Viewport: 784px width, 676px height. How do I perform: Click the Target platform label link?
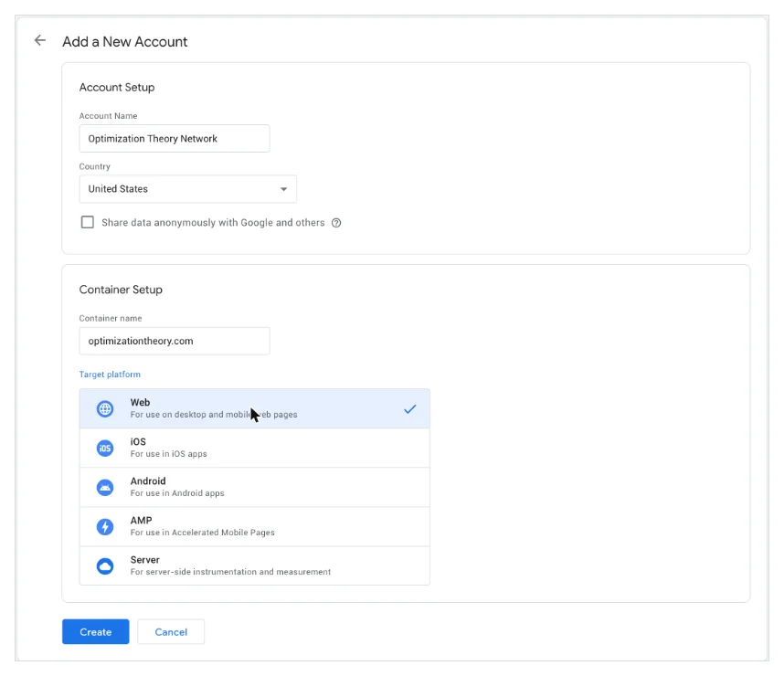pos(110,374)
